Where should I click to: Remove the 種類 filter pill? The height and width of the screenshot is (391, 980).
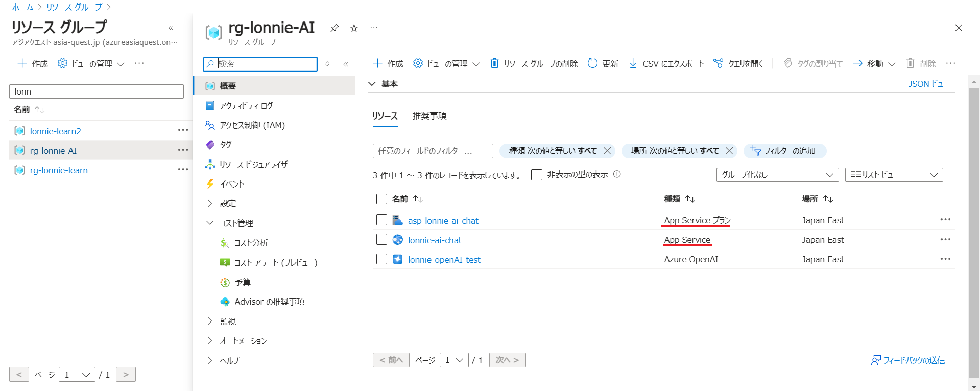click(x=607, y=151)
